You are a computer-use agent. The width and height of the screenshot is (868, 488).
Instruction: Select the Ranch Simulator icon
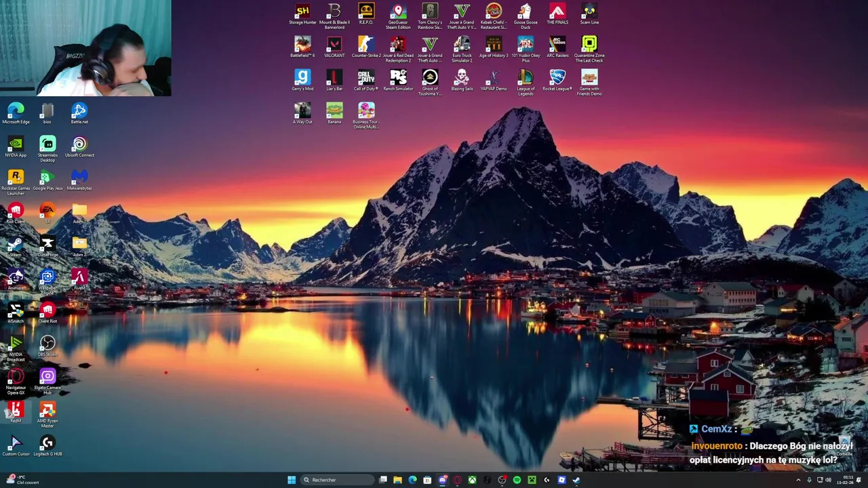(398, 81)
